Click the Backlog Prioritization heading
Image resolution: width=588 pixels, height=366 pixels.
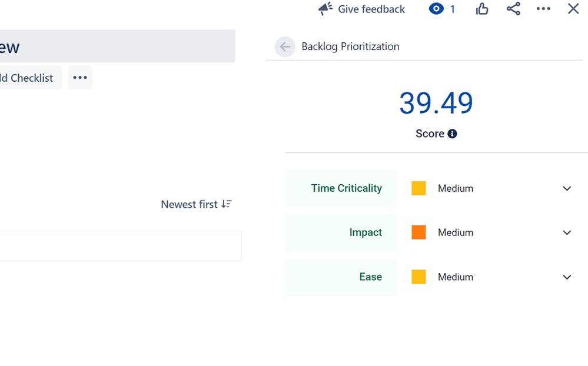click(350, 46)
